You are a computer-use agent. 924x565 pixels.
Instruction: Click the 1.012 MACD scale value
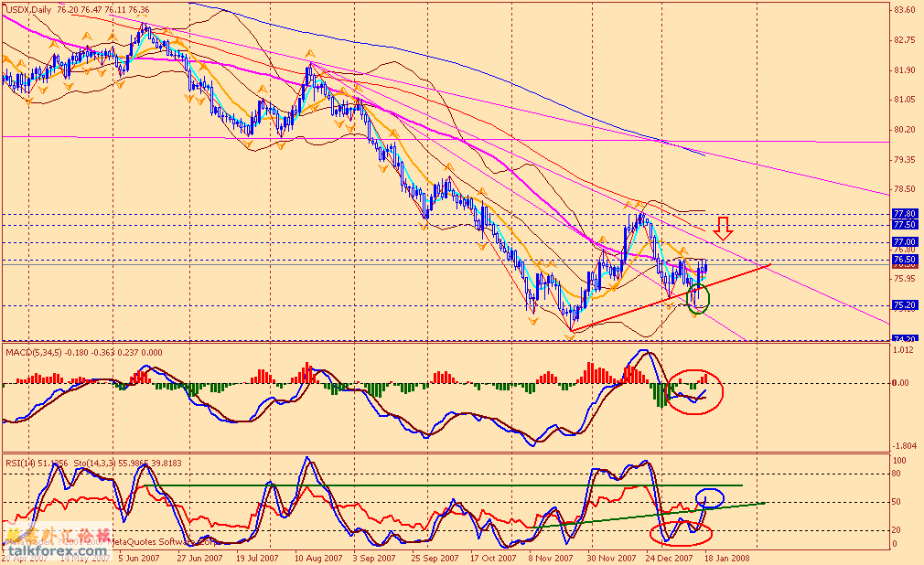[x=905, y=352]
